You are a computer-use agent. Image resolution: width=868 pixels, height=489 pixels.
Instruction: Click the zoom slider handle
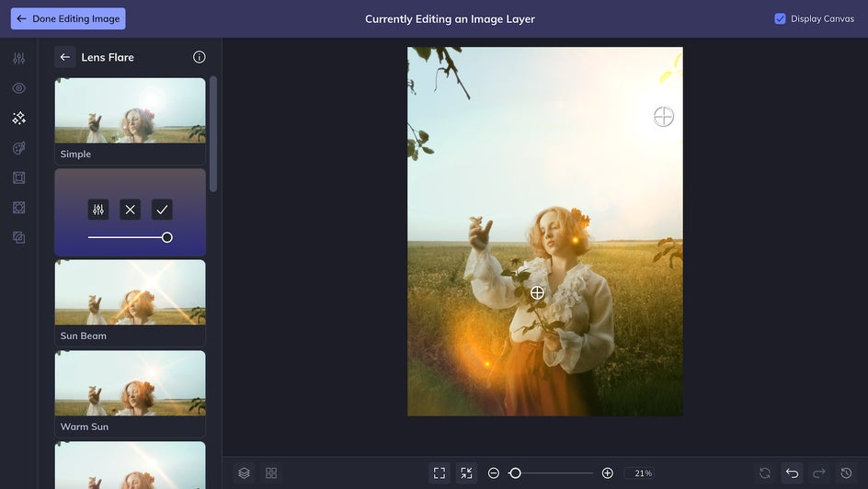(515, 473)
